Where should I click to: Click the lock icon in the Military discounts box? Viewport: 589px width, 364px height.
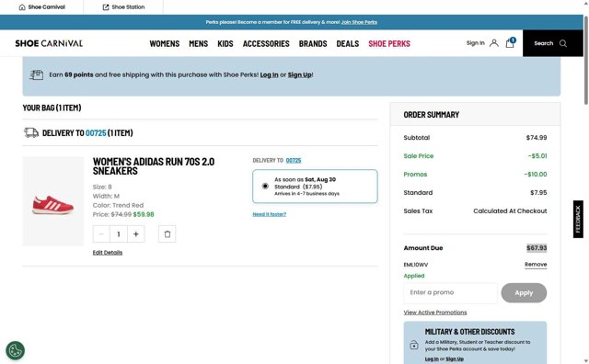414,345
